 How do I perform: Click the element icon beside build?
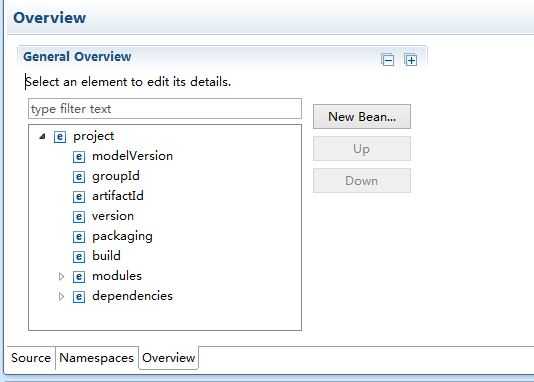tap(79, 257)
